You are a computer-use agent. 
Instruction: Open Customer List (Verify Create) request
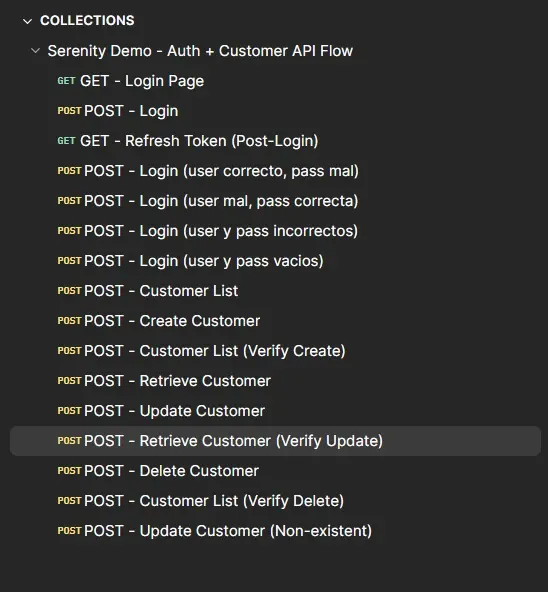[215, 351]
